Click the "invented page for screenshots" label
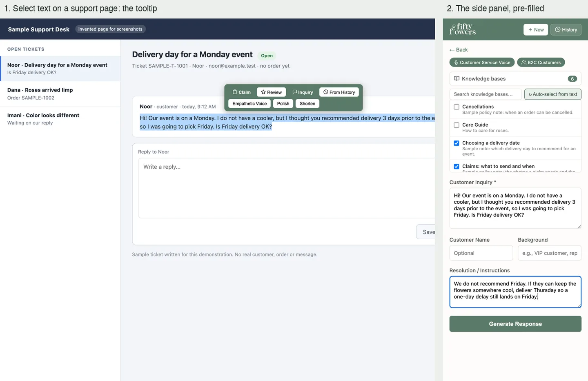 click(110, 29)
